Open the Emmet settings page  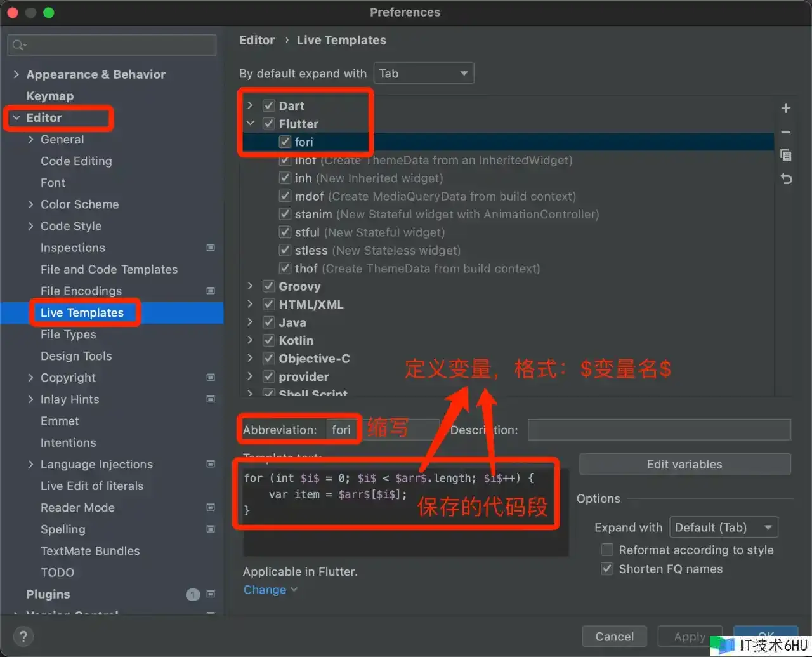(60, 421)
